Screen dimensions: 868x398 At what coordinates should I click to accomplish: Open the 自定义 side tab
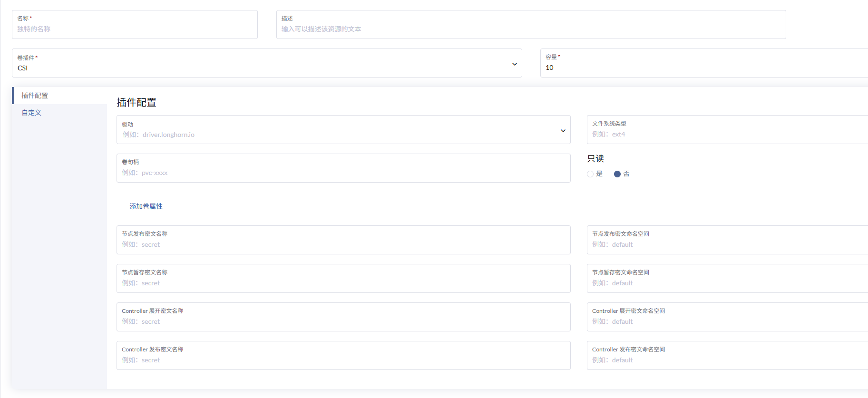(31, 113)
